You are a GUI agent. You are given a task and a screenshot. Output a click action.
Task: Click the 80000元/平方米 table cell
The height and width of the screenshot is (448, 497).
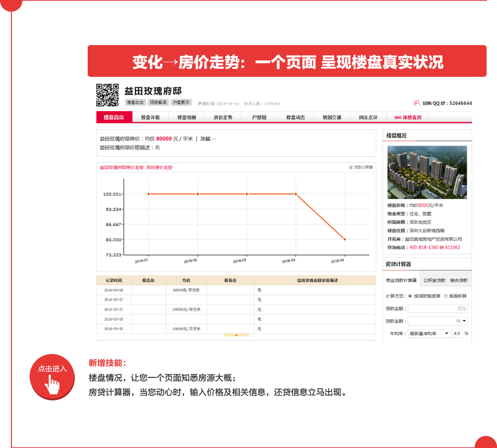186,290
